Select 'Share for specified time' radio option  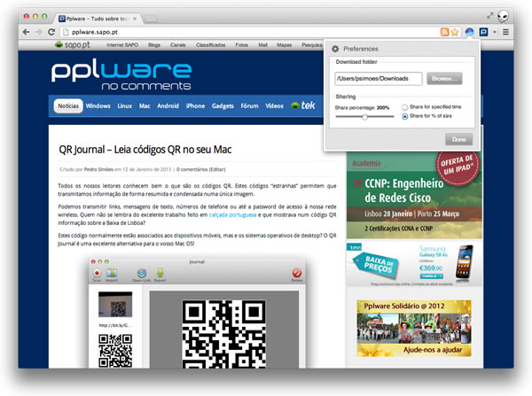pyautogui.click(x=405, y=106)
